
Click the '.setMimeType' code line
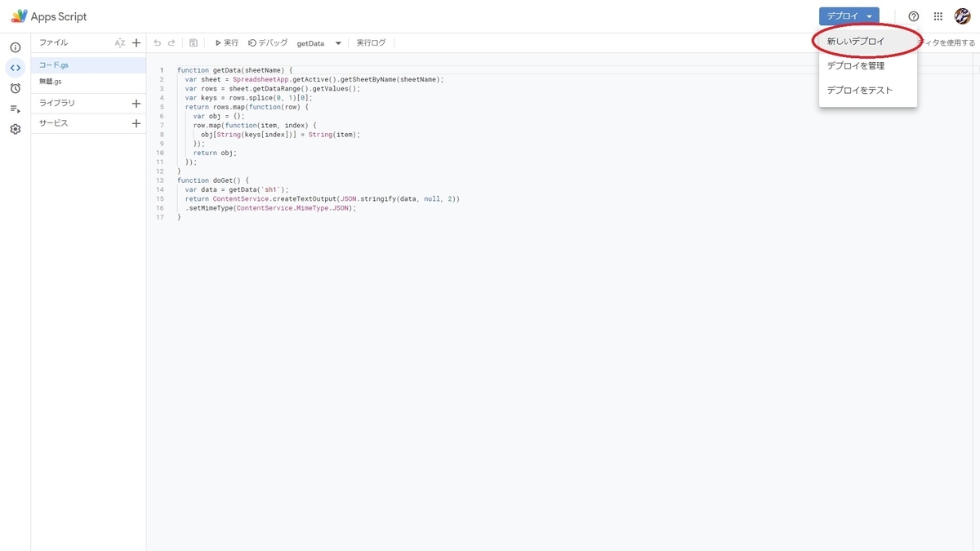[271, 208]
